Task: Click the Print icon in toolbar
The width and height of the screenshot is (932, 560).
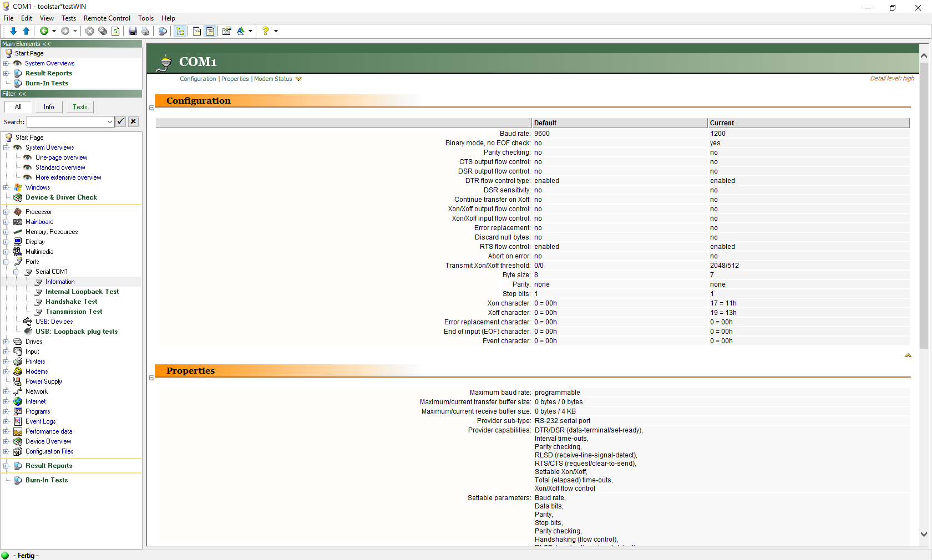Action: 145,31
